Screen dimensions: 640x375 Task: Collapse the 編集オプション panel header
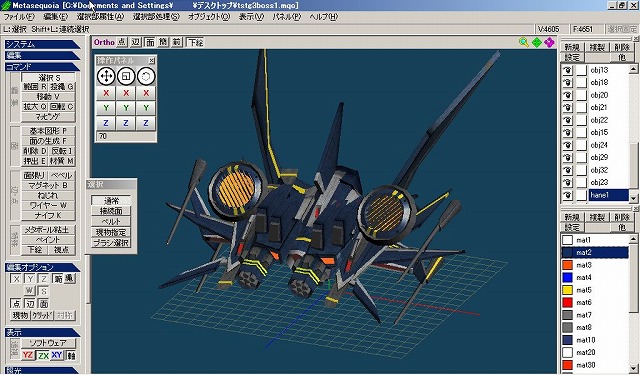(x=42, y=267)
